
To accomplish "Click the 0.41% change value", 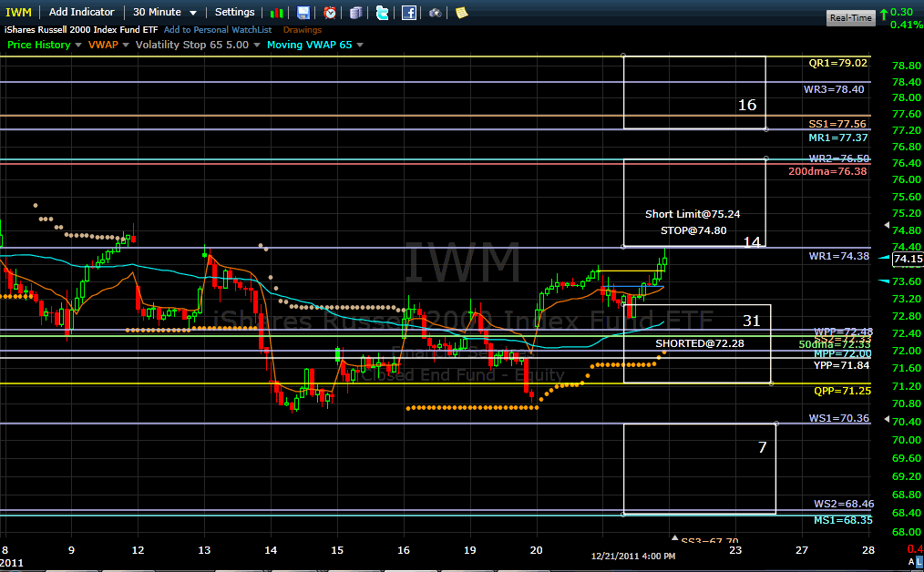I will 907,25.
